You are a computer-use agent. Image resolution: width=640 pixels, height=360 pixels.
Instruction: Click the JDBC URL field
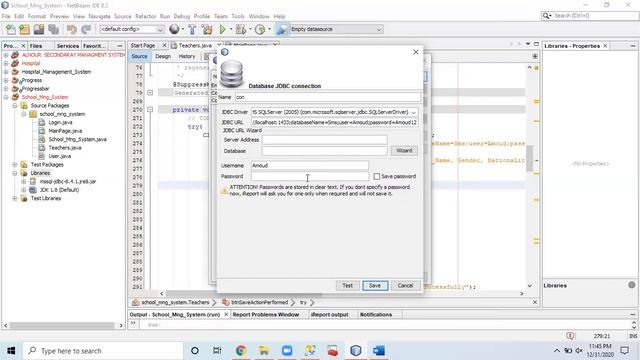(334, 122)
